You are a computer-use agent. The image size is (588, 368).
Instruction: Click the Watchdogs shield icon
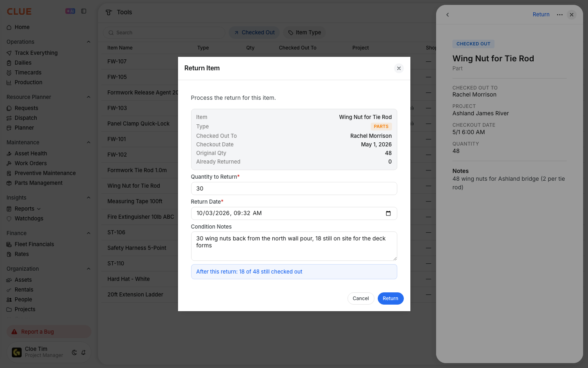(x=9, y=219)
